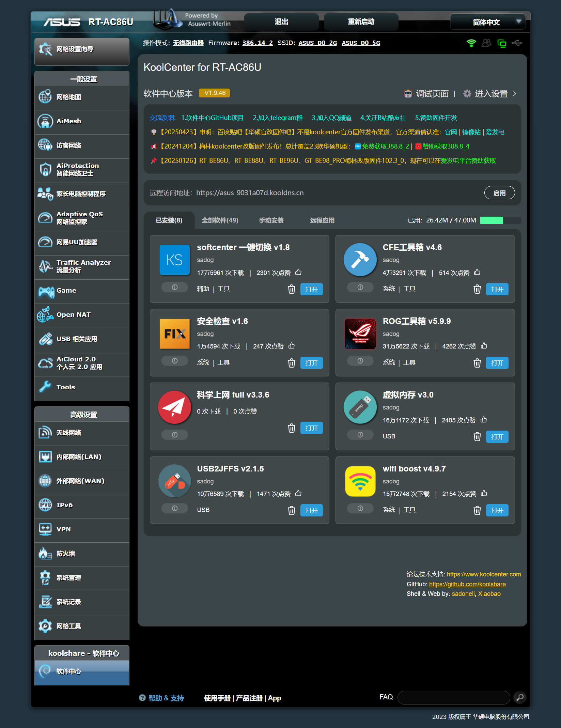Click the storage usage progress bar
Image resolution: width=561 pixels, height=728 pixels.
tap(500, 220)
